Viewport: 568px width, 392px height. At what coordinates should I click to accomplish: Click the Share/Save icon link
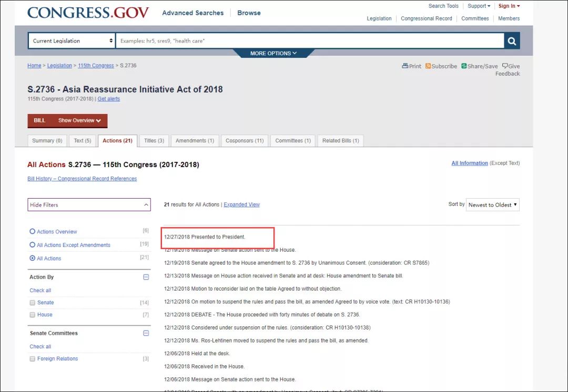click(x=479, y=66)
